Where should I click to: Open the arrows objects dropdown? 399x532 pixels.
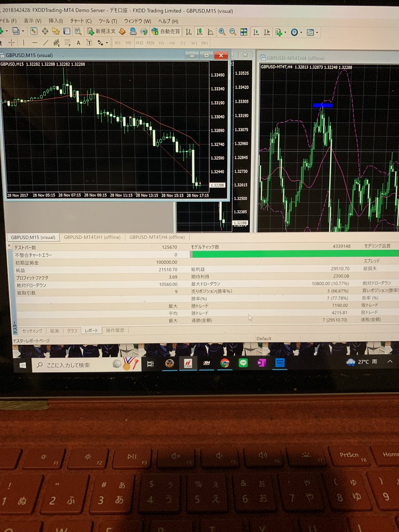click(x=102, y=43)
